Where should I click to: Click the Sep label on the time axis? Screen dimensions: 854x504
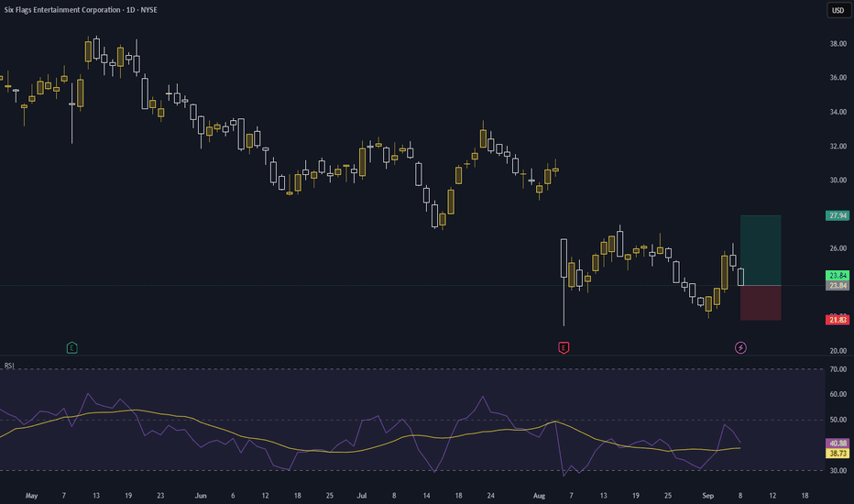pos(707,496)
